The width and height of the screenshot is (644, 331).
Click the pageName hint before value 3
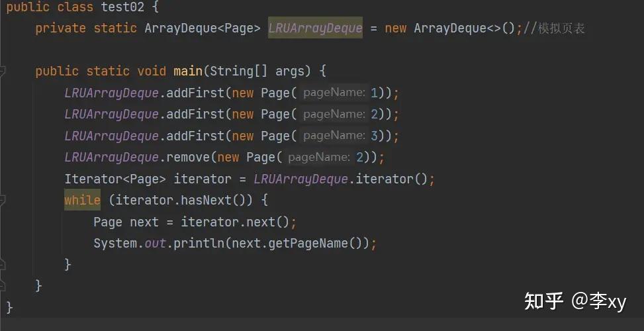pyautogui.click(x=334, y=135)
